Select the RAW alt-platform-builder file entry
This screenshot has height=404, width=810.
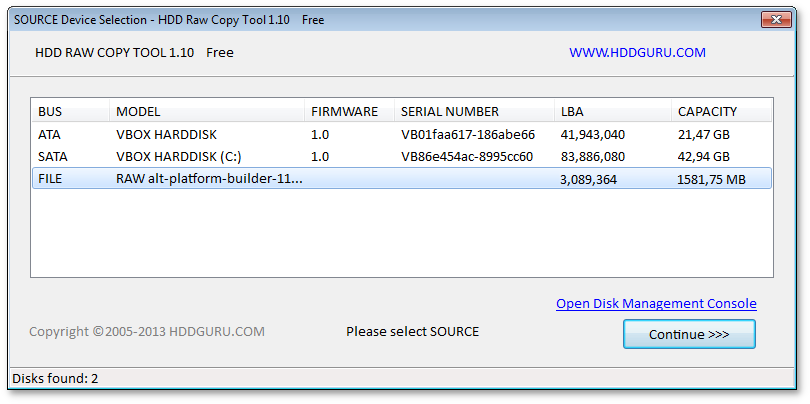point(209,178)
